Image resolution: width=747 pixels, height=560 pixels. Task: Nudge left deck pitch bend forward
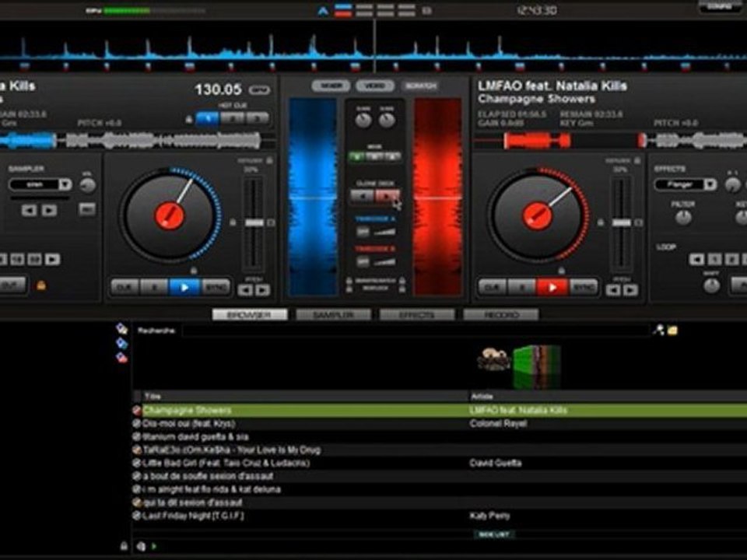[x=262, y=290]
